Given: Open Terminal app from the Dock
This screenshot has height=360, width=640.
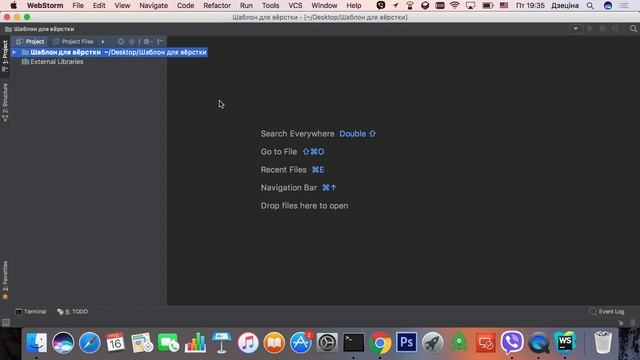Looking at the screenshot, I should point(353,342).
